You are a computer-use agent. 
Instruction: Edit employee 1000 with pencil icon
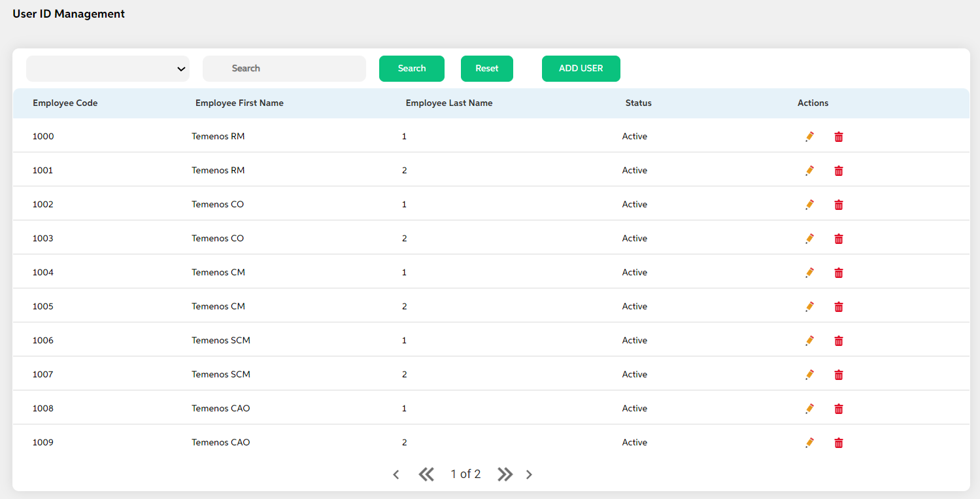[809, 136]
